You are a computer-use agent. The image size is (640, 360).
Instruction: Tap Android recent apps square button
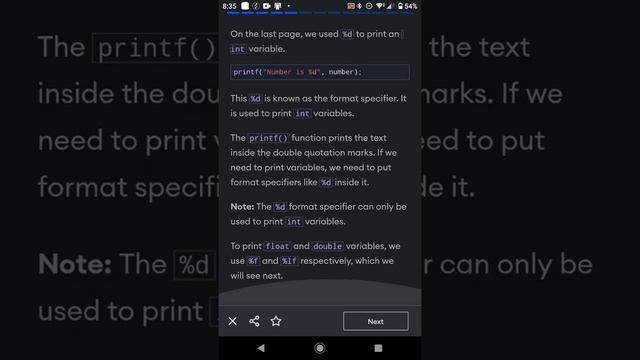[378, 348]
